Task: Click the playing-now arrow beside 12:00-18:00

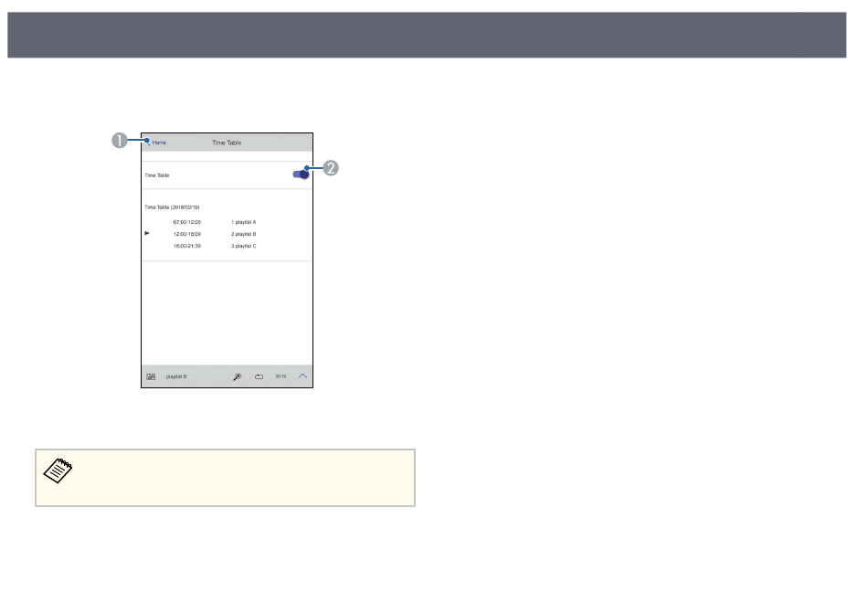Action: click(x=147, y=233)
